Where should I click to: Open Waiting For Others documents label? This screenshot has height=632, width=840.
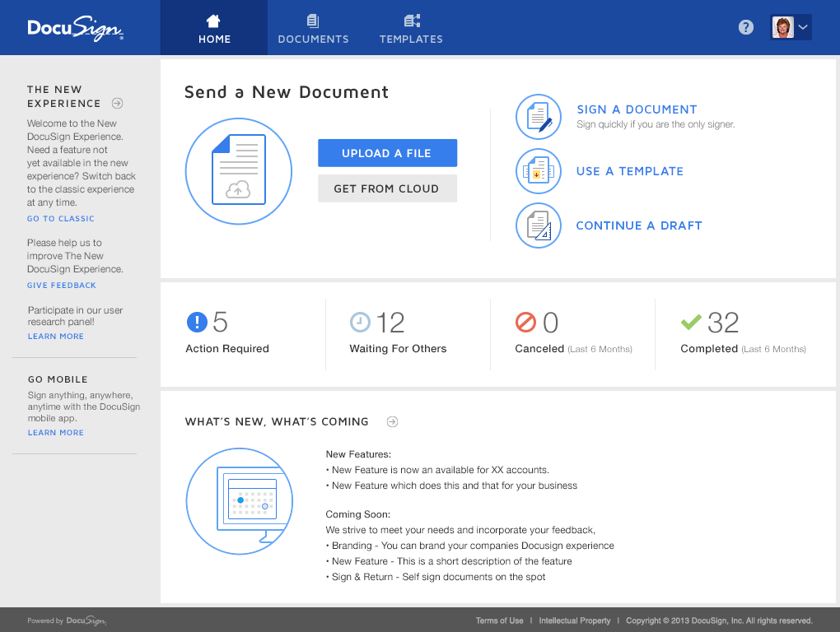[x=398, y=348]
